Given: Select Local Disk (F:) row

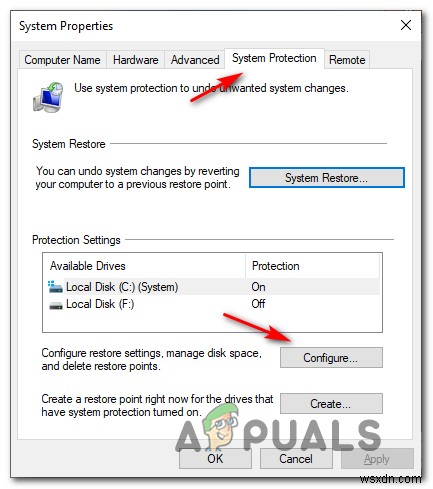Looking at the screenshot, I should (x=213, y=304).
